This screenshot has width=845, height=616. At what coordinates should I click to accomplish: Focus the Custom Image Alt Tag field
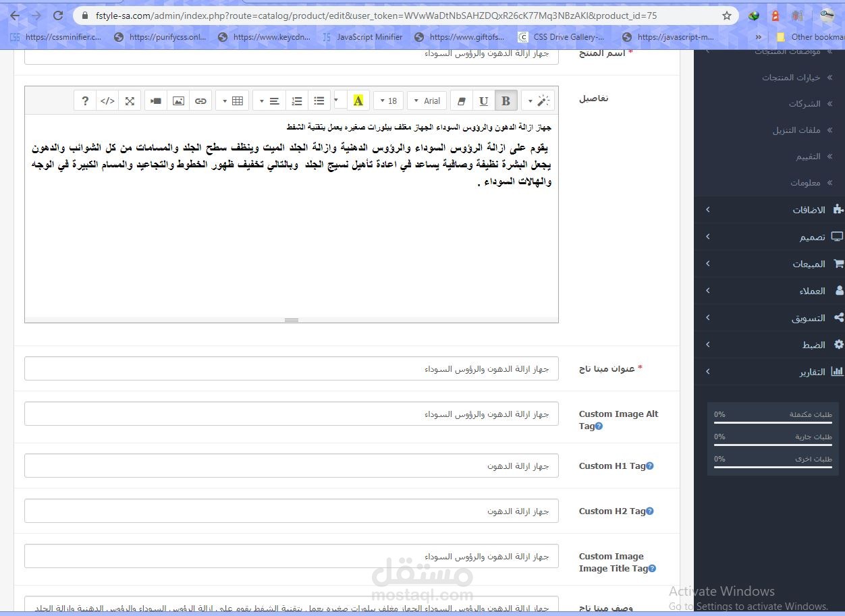pos(292,414)
